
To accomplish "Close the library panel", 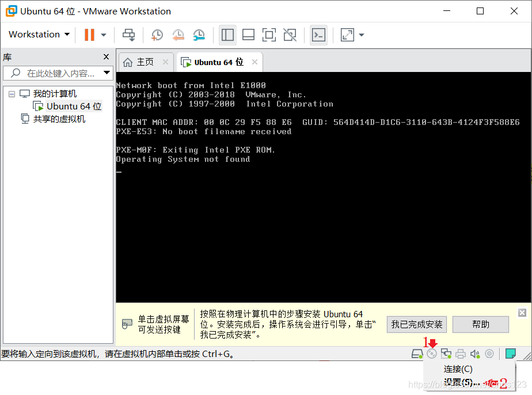I will [106, 56].
